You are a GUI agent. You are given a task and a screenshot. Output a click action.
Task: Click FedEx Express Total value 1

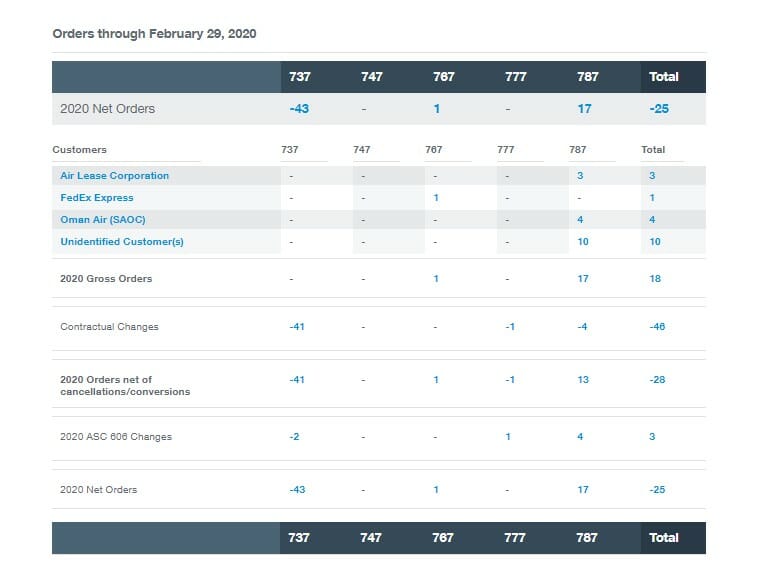652,198
